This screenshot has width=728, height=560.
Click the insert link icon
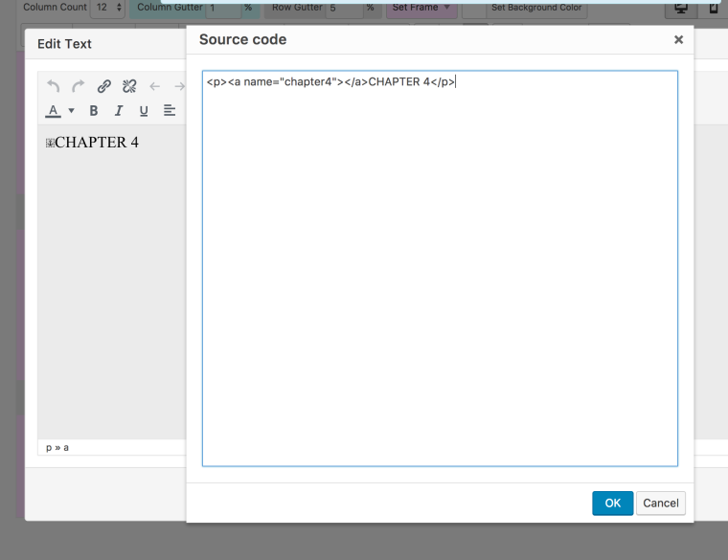pyautogui.click(x=104, y=86)
